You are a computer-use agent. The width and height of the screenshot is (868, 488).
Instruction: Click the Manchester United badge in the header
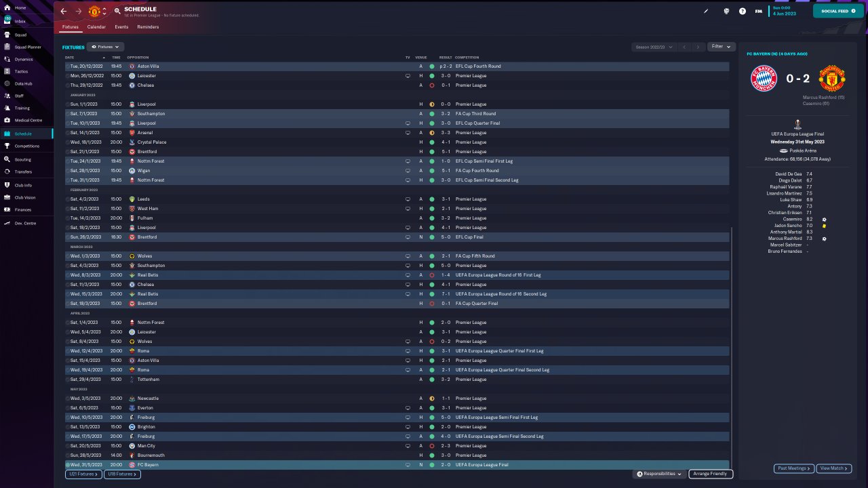[94, 12]
